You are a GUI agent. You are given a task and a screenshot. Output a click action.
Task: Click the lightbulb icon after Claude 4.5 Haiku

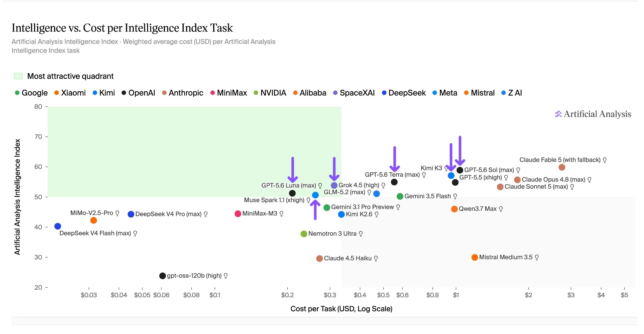[x=376, y=258]
